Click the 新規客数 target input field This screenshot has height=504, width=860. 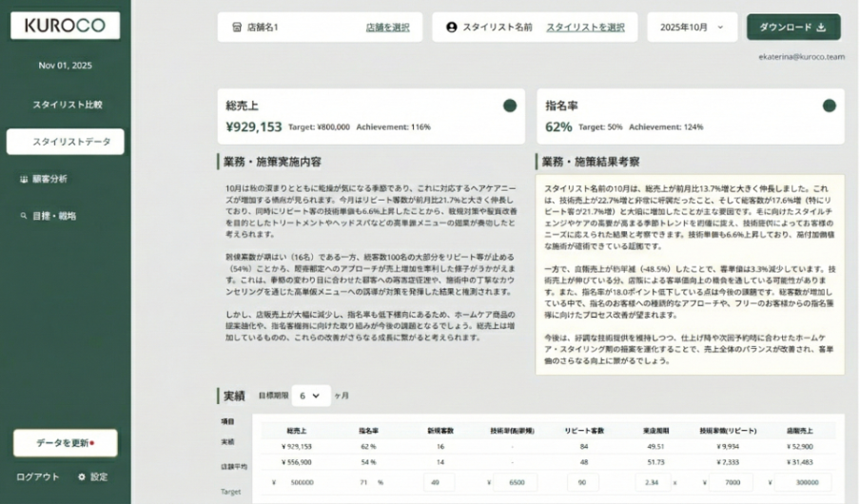coord(440,482)
